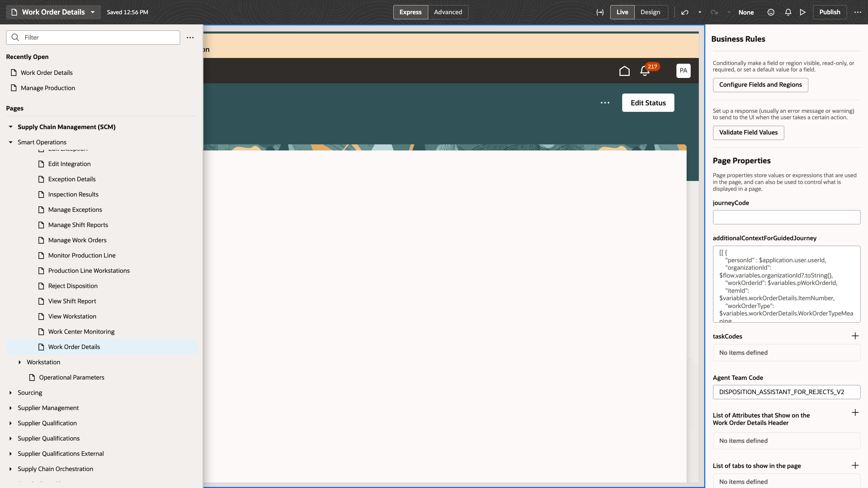The width and height of the screenshot is (868, 488).
Task: Collapse the Smart Operations section
Action: point(10,142)
